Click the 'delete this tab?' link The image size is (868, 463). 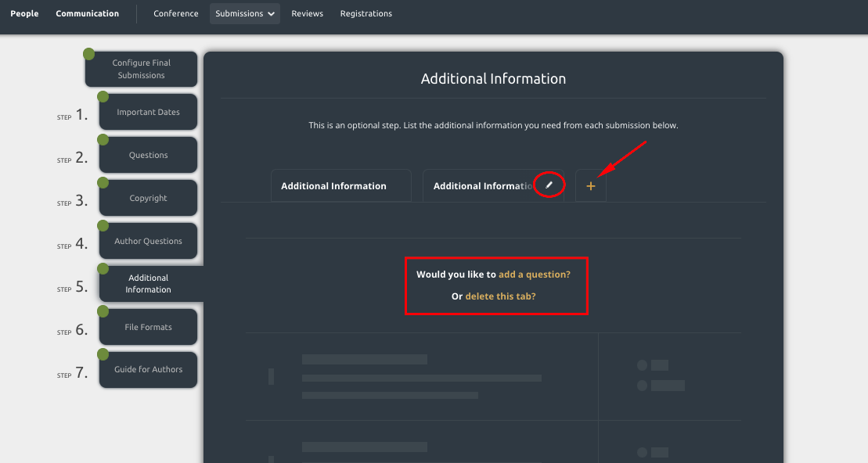(x=500, y=296)
